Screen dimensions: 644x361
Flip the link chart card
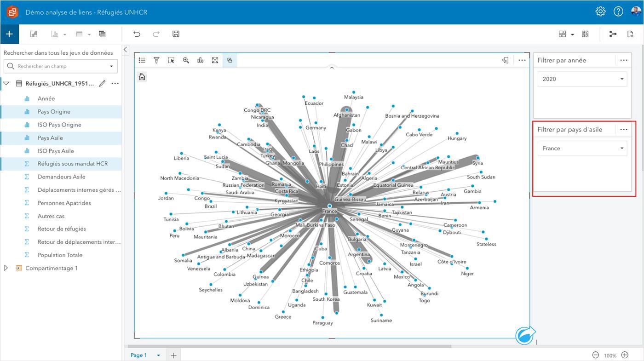tap(505, 60)
